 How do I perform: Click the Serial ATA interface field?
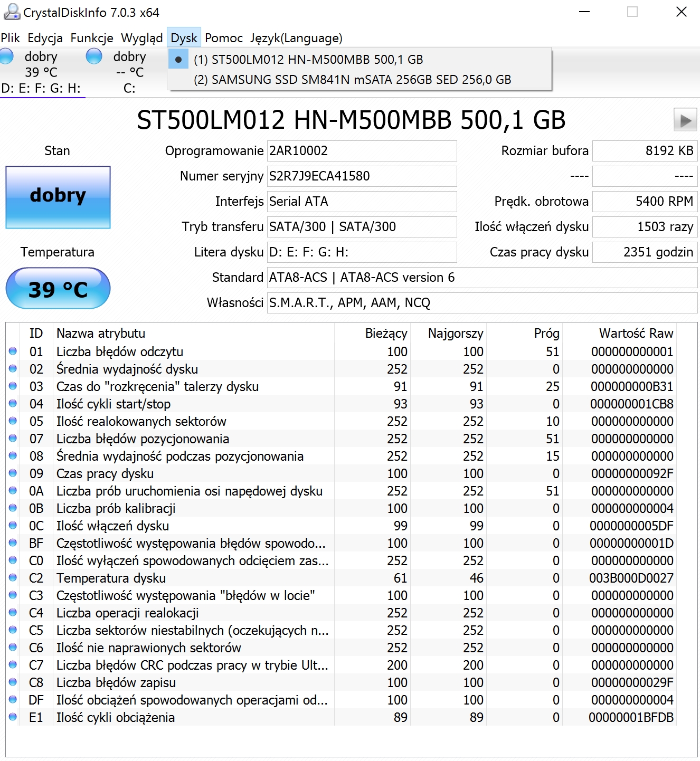pos(362,202)
